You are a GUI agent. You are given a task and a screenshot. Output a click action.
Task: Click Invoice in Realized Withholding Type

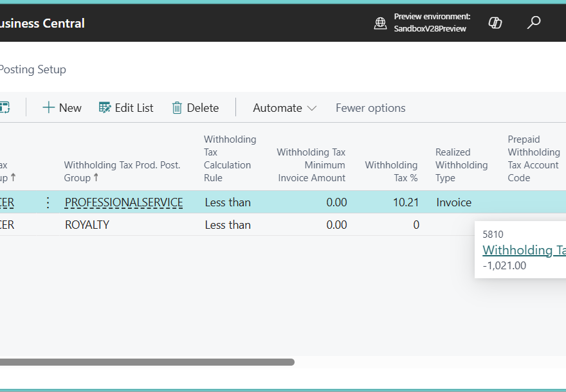click(453, 202)
